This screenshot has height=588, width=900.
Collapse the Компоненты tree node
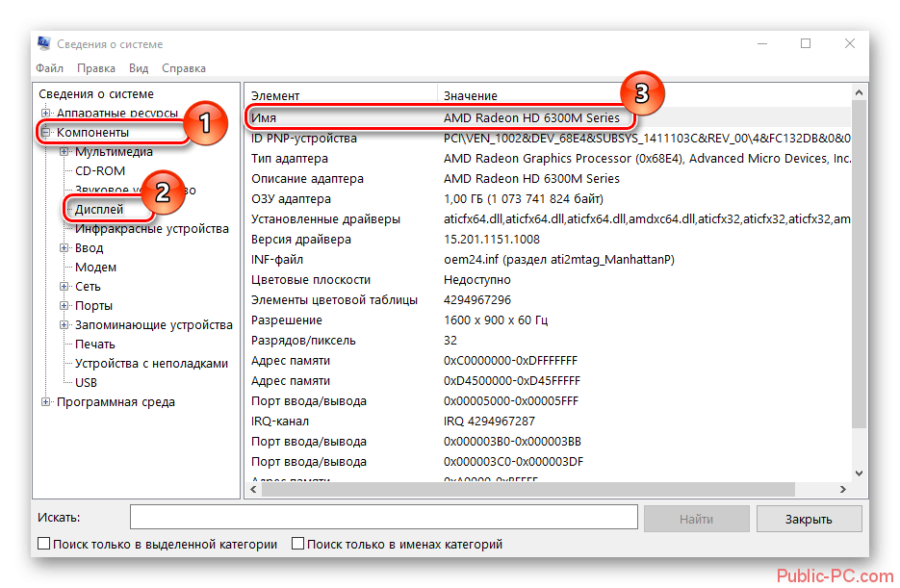coord(45,132)
